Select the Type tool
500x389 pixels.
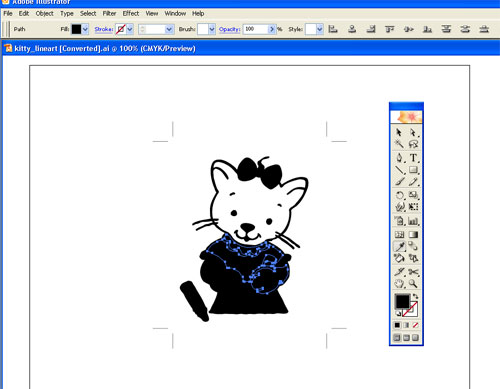click(x=413, y=158)
